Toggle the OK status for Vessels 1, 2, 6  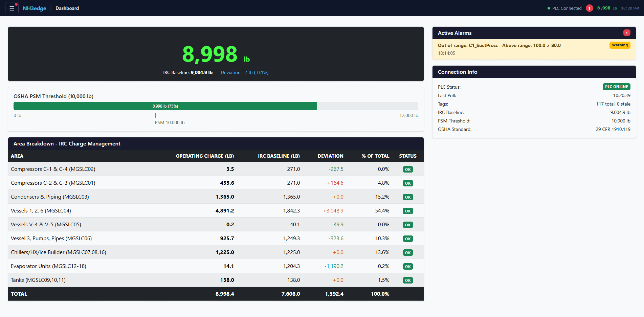[407, 211]
